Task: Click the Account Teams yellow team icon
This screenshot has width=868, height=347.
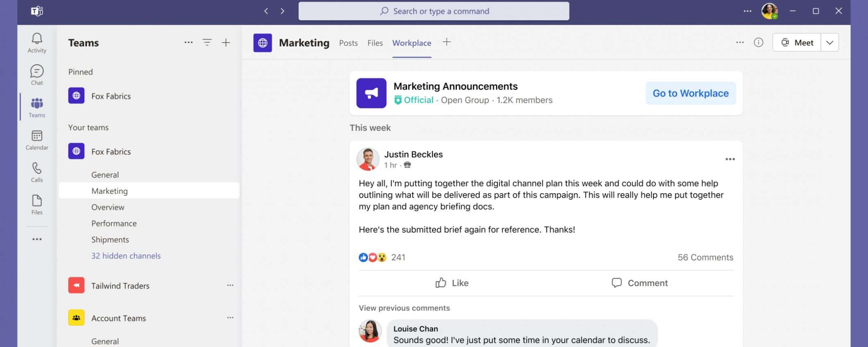Action: coord(77,318)
